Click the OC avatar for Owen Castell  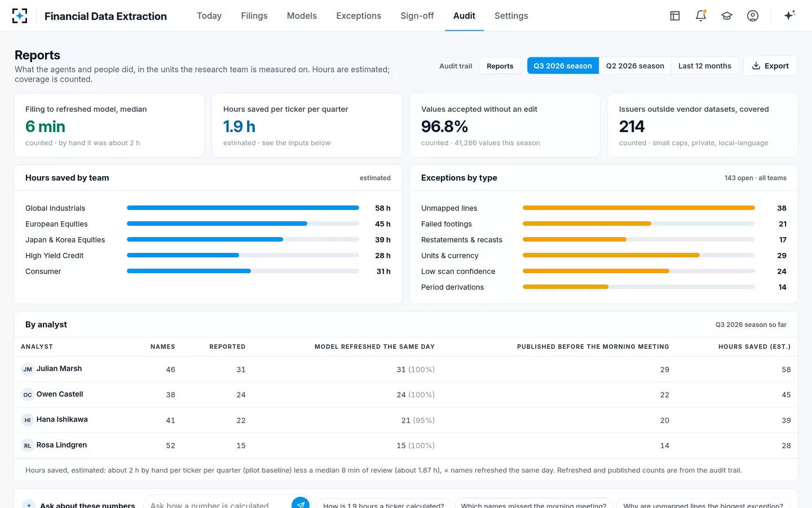[x=28, y=395]
